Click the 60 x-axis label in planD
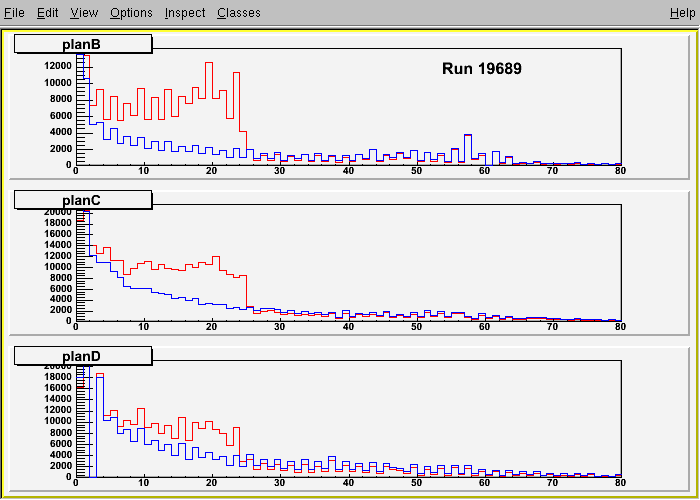 (484, 483)
